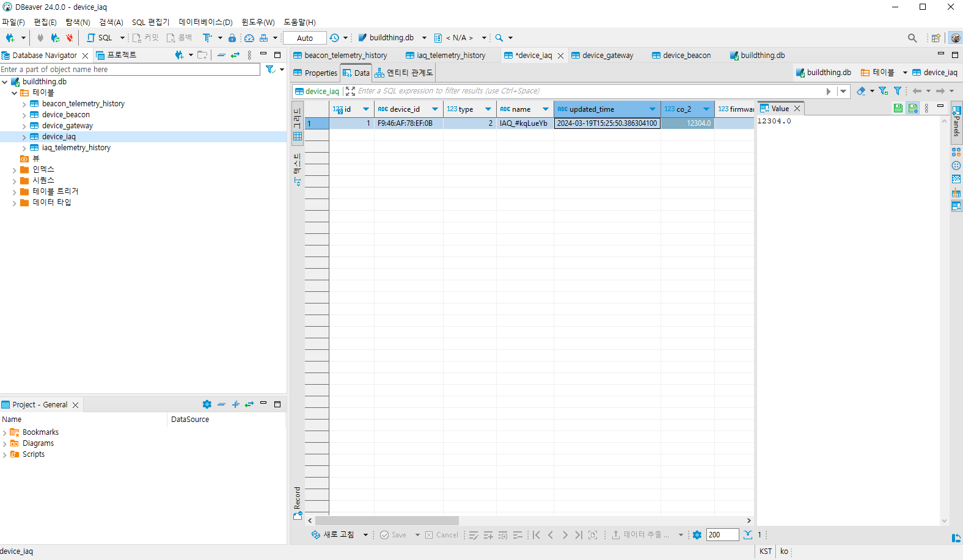Click the 데이터 추출 export button
This screenshot has height=560, width=963.
click(641, 535)
